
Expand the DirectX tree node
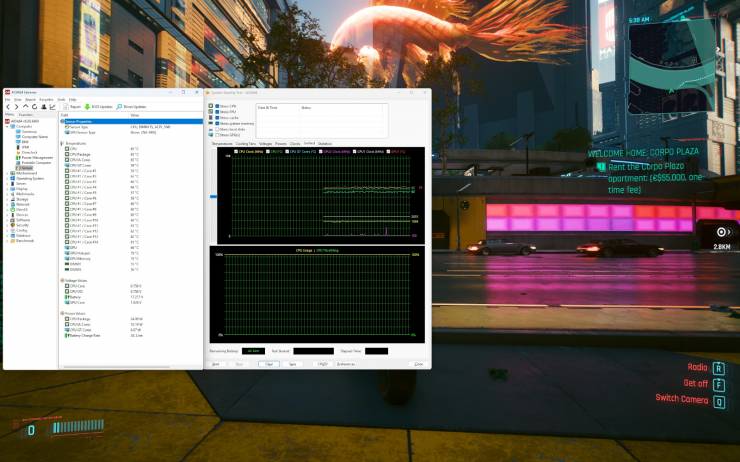click(7, 210)
